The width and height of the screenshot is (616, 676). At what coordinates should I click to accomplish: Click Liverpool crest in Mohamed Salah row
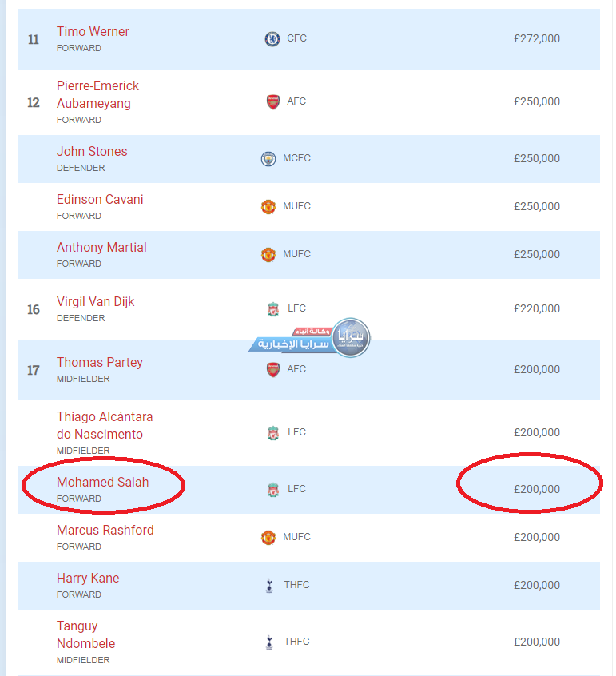pyautogui.click(x=273, y=489)
